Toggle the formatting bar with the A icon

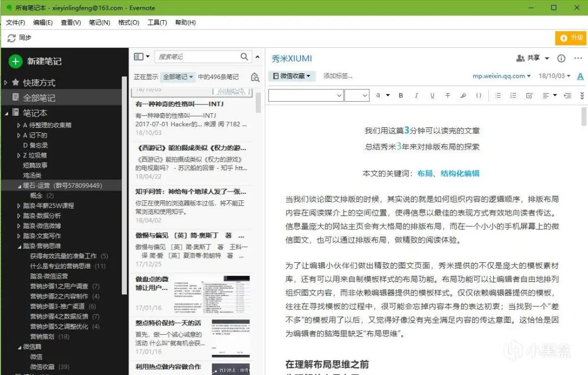pyautogui.click(x=580, y=77)
